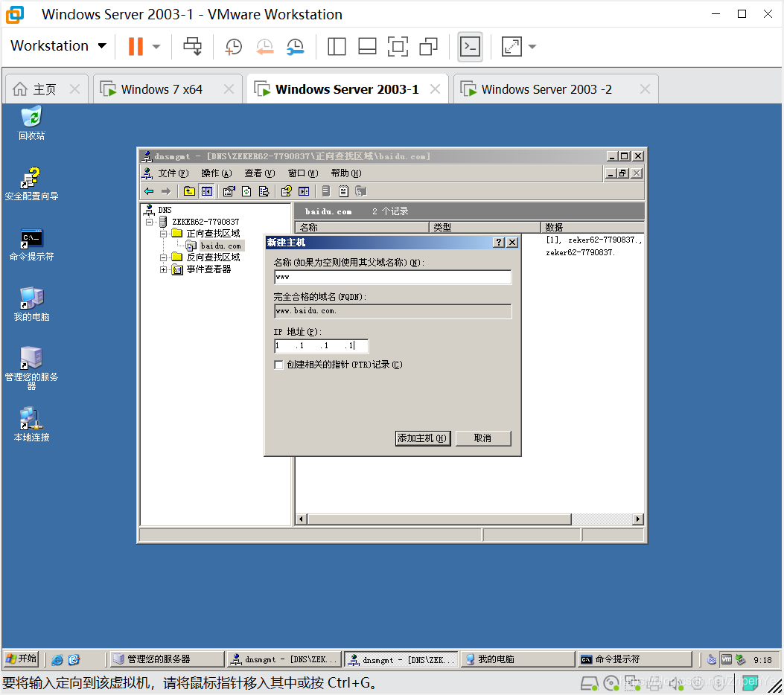Image resolution: width=784 pixels, height=695 pixels.
Task: Toggle the show/hide console tree icon
Action: click(206, 191)
